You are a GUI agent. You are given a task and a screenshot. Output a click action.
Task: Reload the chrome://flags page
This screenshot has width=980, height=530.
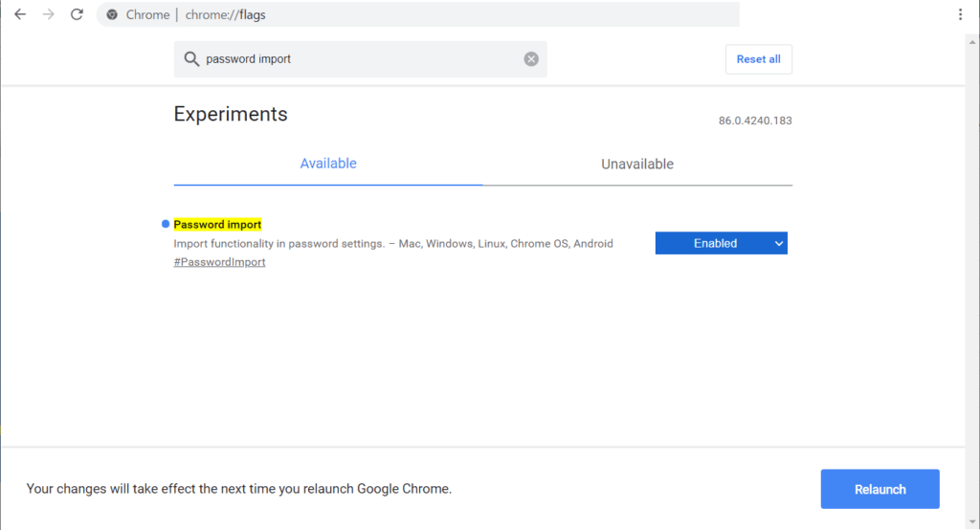pos(77,14)
